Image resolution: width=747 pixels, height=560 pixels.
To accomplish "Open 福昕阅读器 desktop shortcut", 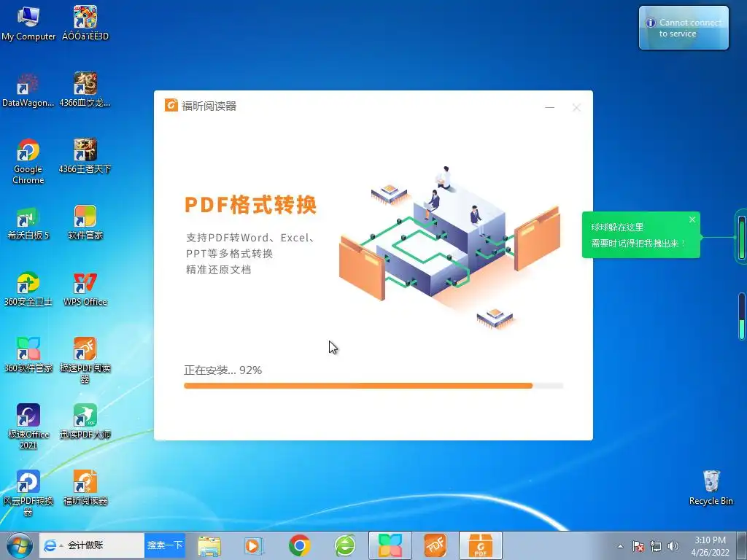I will coord(85,488).
